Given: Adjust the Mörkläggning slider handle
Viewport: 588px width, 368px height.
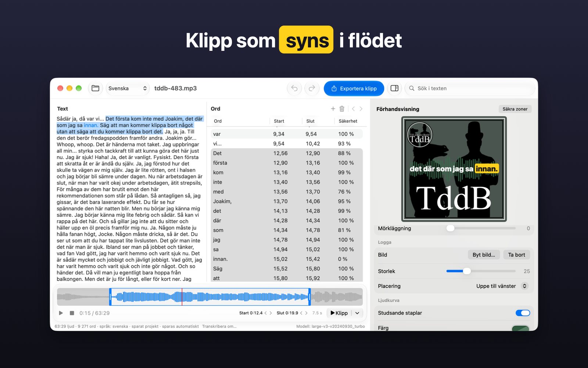Looking at the screenshot, I should [450, 228].
